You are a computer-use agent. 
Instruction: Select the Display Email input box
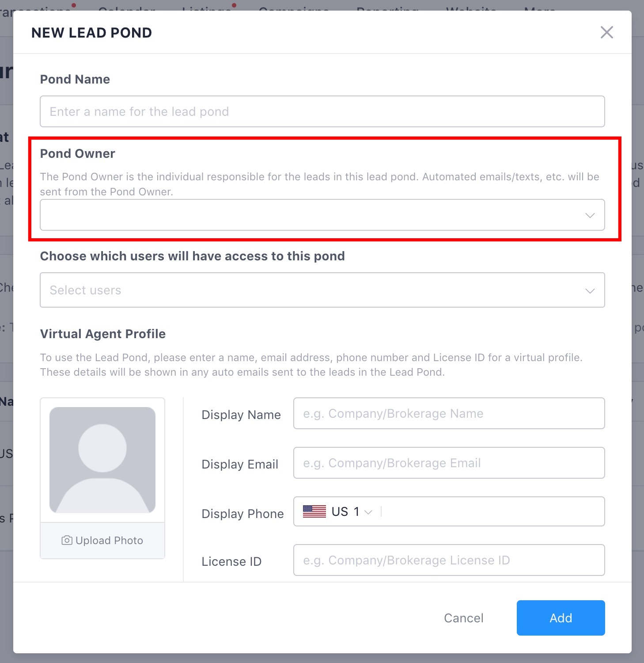coord(449,463)
